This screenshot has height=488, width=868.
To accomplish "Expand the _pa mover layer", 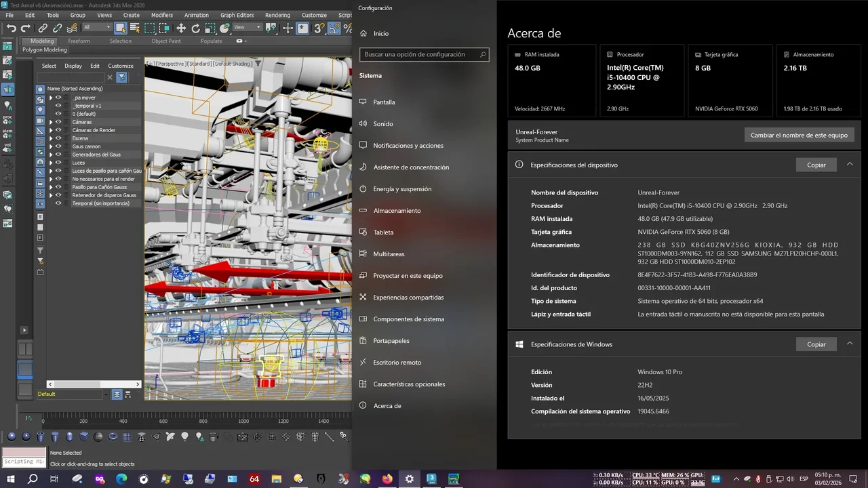I will (x=50, y=98).
